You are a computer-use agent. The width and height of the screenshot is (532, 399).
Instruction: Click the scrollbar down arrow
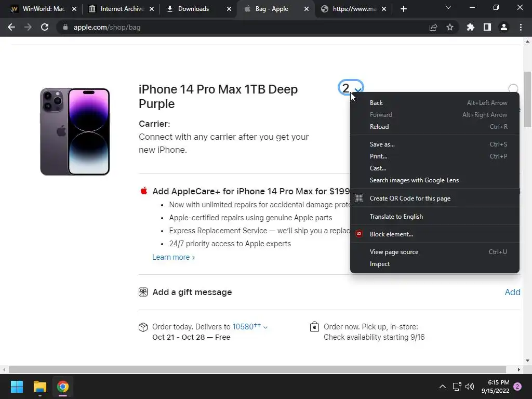(528, 361)
